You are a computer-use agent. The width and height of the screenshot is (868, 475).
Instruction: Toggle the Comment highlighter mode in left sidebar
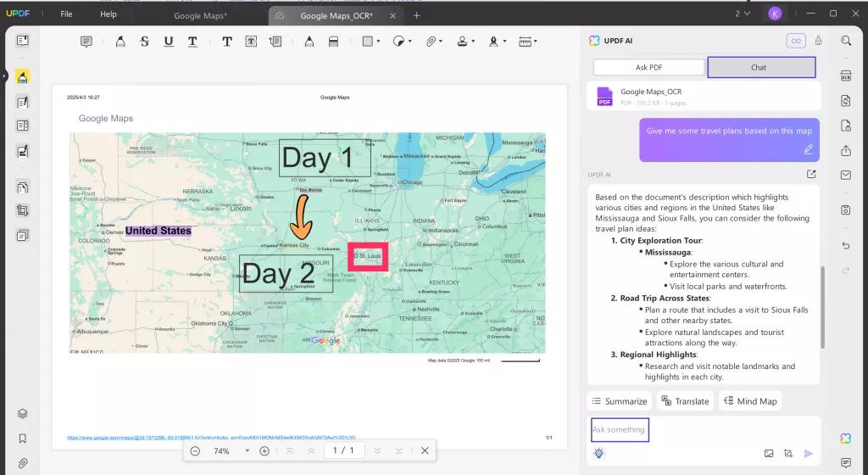click(23, 77)
